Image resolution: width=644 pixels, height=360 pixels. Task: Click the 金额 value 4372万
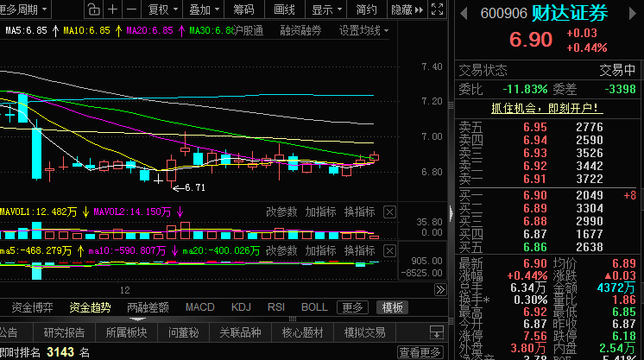coord(616,287)
